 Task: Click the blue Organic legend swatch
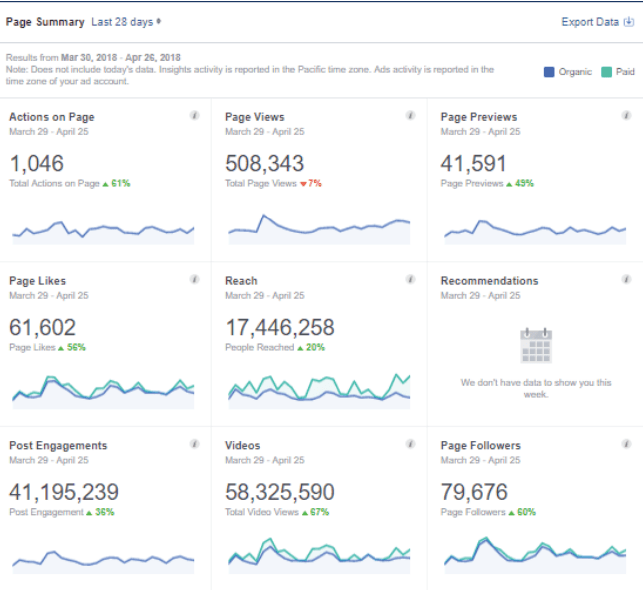click(x=549, y=72)
